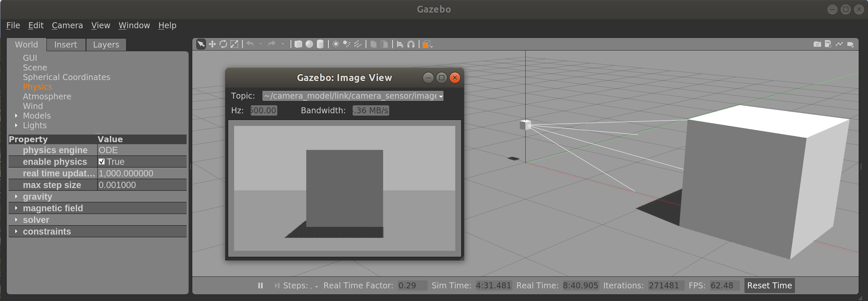Close the Gazebo Image View window
This screenshot has width=868, height=301.
[455, 78]
